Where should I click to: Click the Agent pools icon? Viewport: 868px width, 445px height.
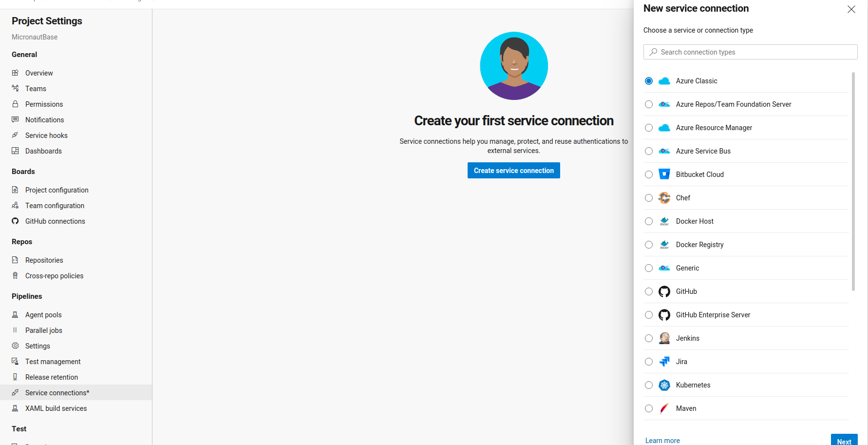tap(15, 314)
